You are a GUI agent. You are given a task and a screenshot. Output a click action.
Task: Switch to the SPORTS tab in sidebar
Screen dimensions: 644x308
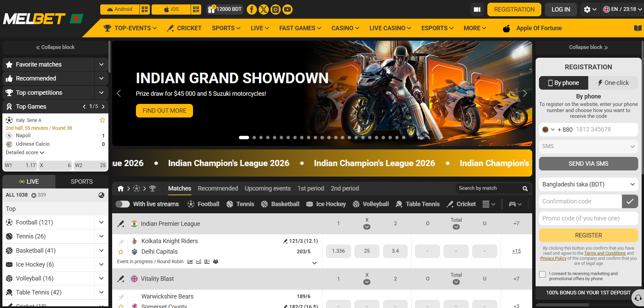tap(82, 182)
